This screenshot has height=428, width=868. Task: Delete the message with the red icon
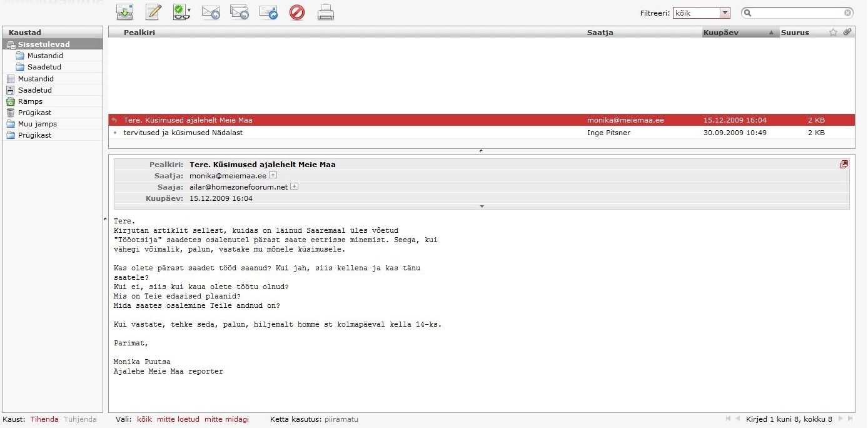[297, 12]
